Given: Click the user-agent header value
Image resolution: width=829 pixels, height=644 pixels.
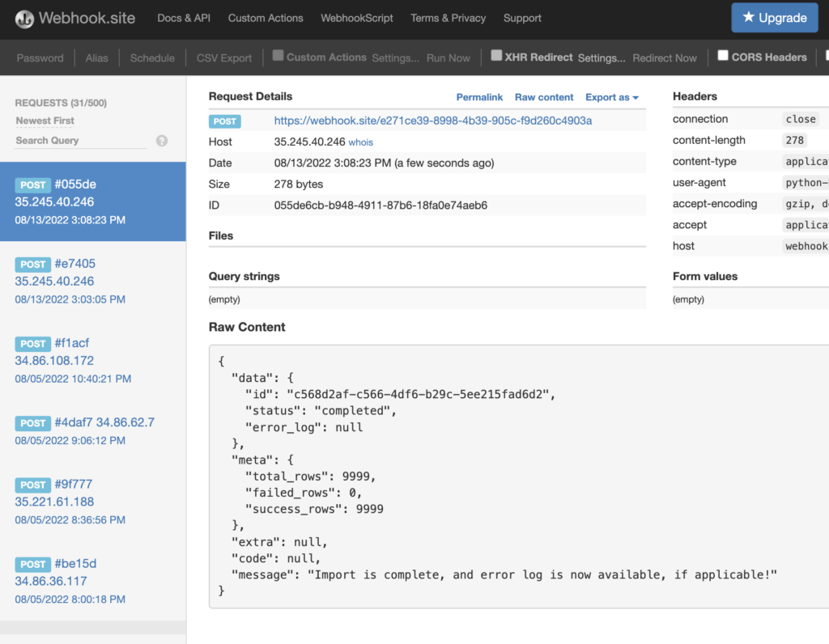Looking at the screenshot, I should click(806, 182).
